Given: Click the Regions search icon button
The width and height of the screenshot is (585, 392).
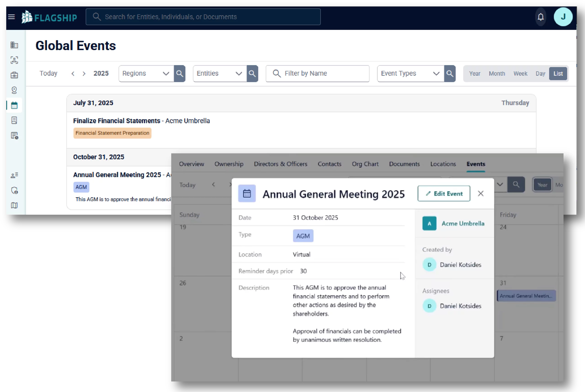Looking at the screenshot, I should [180, 74].
